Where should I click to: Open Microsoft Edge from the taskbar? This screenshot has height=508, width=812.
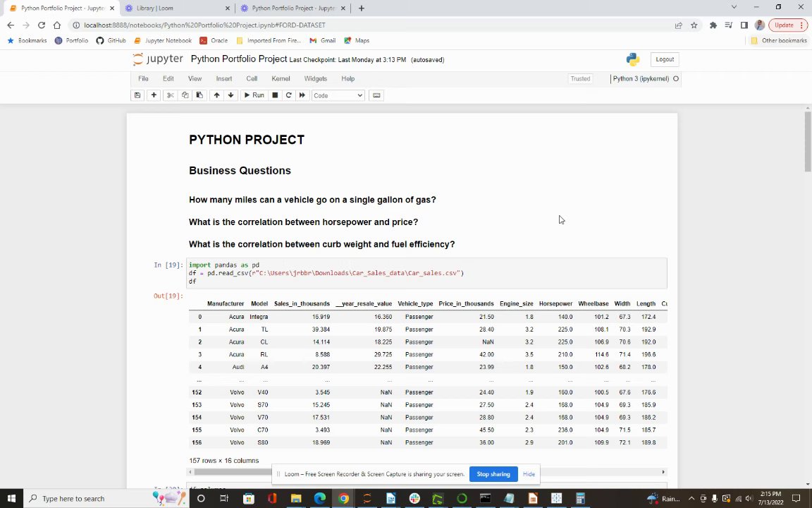pyautogui.click(x=320, y=499)
